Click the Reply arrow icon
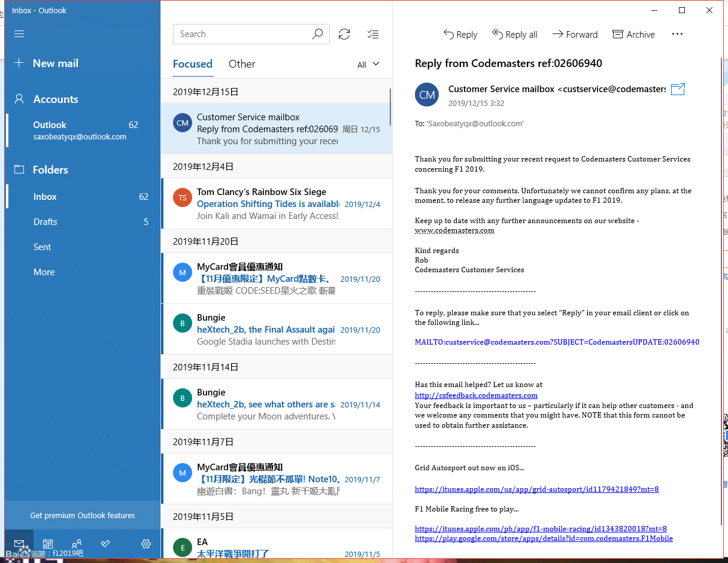 pos(448,34)
